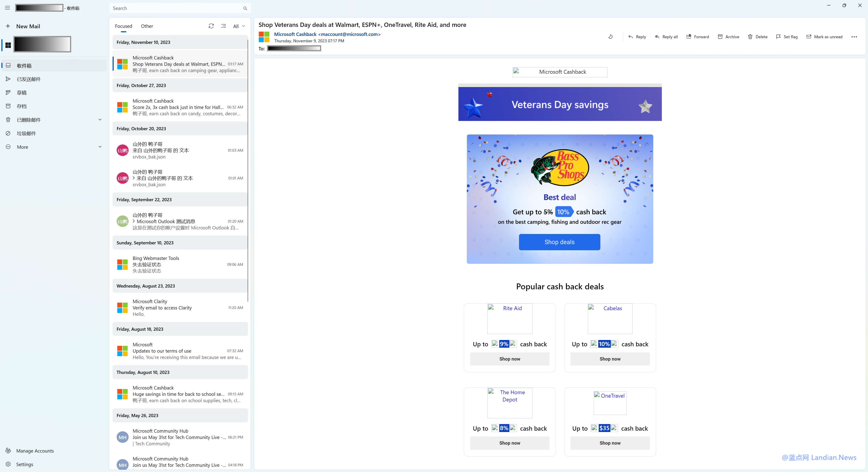Image resolution: width=868 pixels, height=472 pixels.
Task: Click the Manage Accounts link
Action: click(35, 451)
